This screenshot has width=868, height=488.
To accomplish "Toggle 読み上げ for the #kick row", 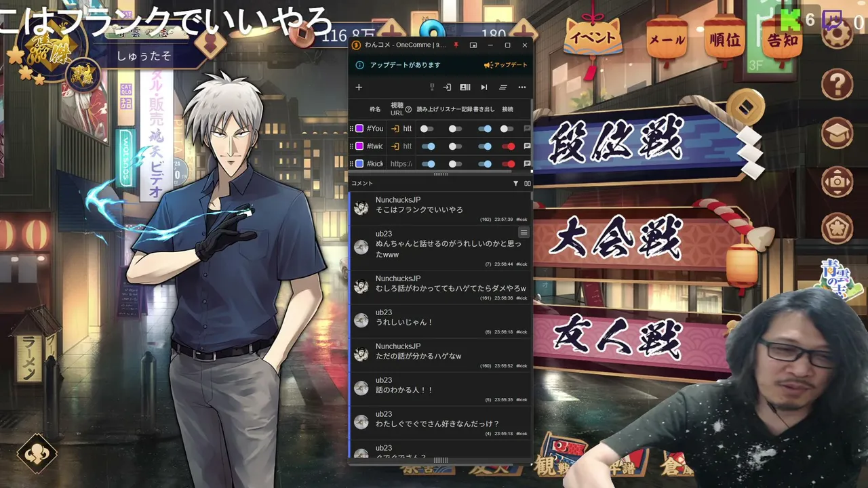I will [x=428, y=163].
